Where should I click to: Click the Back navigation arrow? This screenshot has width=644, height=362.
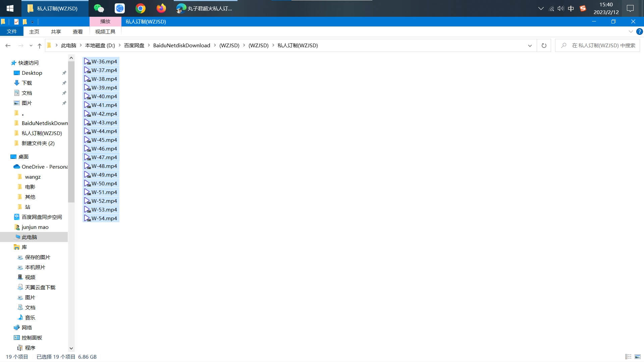click(x=8, y=46)
